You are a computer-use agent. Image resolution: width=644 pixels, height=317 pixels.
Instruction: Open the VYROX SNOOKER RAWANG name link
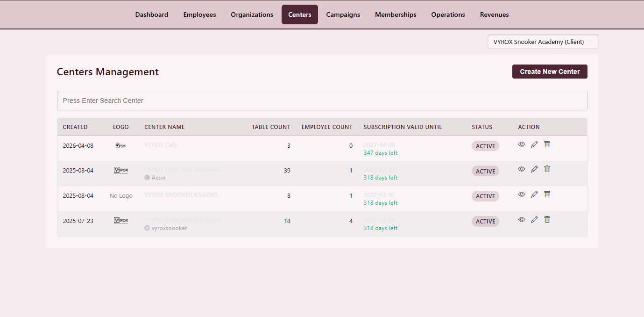tap(182, 169)
